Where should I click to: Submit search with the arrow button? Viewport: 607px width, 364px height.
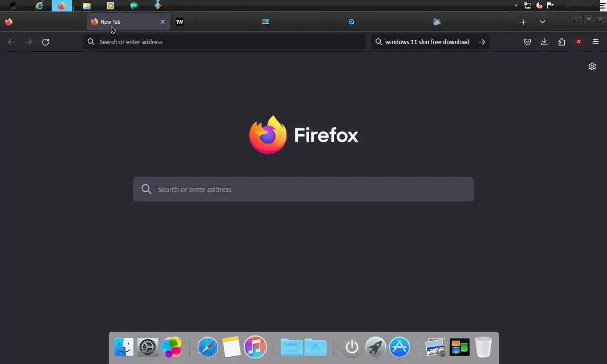click(482, 42)
